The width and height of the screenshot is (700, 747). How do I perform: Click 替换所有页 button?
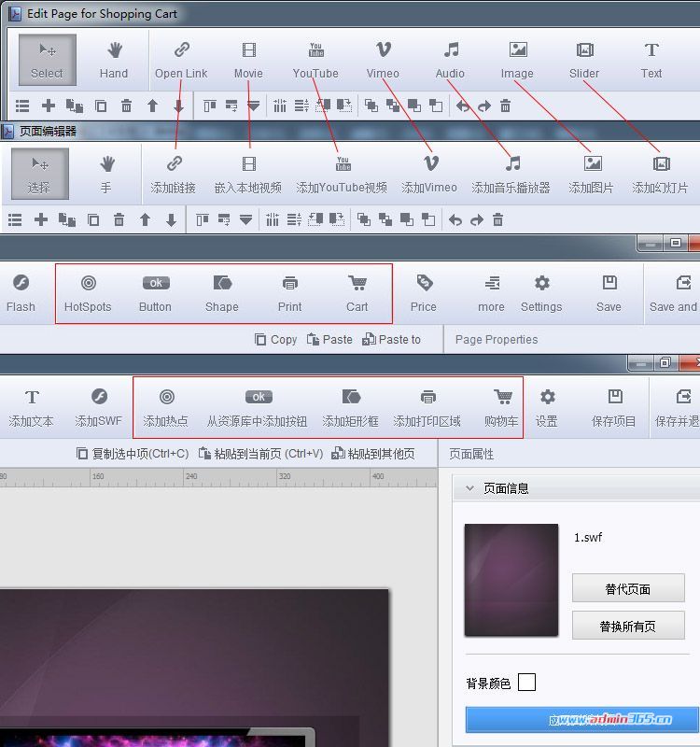tap(628, 626)
